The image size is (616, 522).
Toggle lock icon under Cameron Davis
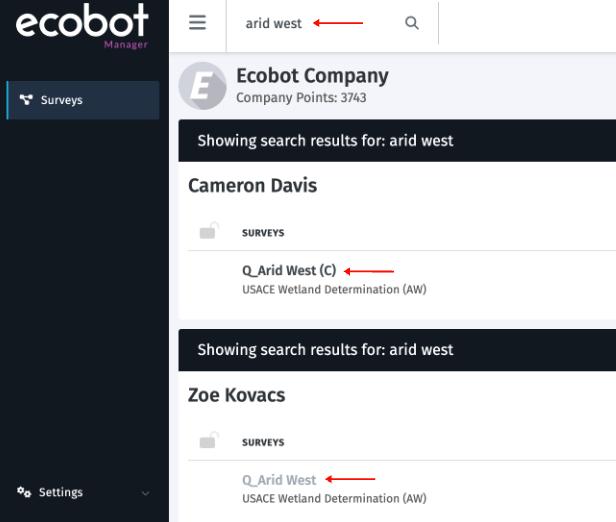pyautogui.click(x=209, y=232)
